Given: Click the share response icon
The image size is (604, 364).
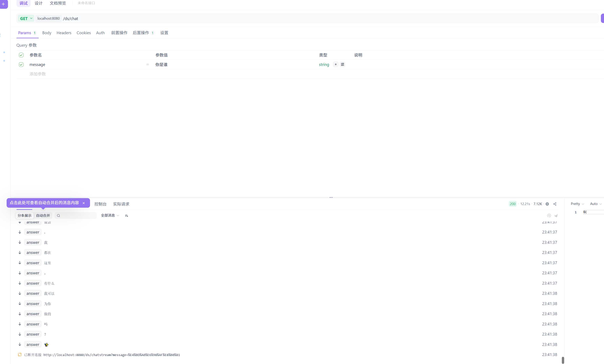Looking at the screenshot, I should click(555, 204).
